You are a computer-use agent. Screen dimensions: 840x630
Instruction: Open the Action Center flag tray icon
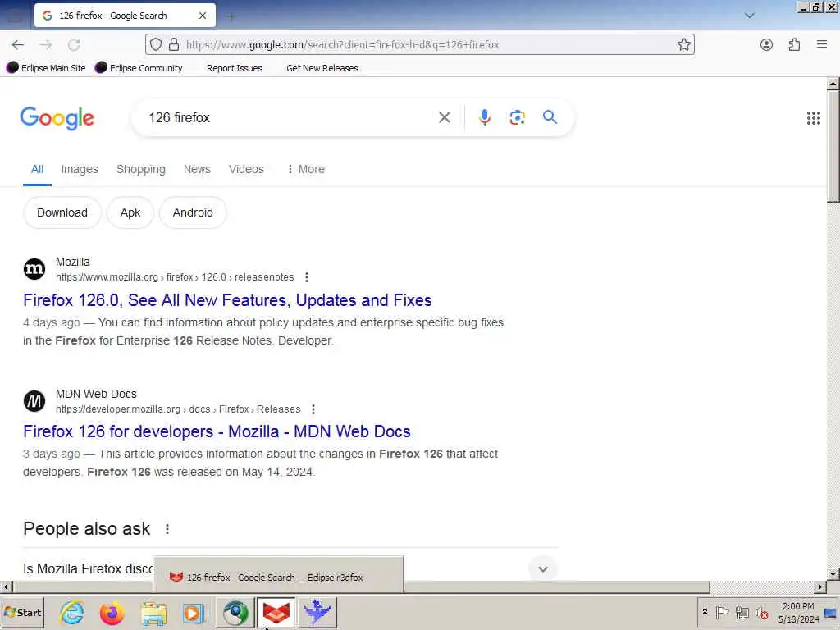tap(722, 612)
